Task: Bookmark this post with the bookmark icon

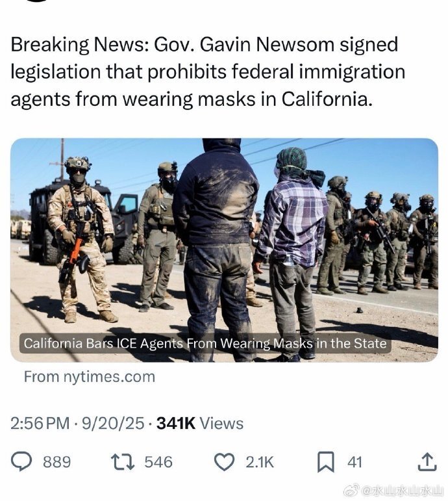Action: [326, 463]
